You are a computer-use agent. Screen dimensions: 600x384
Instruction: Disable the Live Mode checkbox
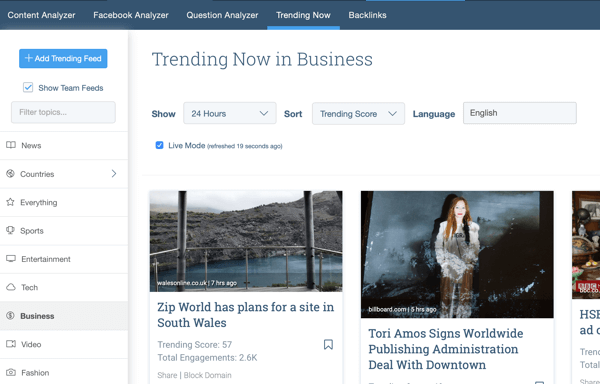[x=159, y=145]
